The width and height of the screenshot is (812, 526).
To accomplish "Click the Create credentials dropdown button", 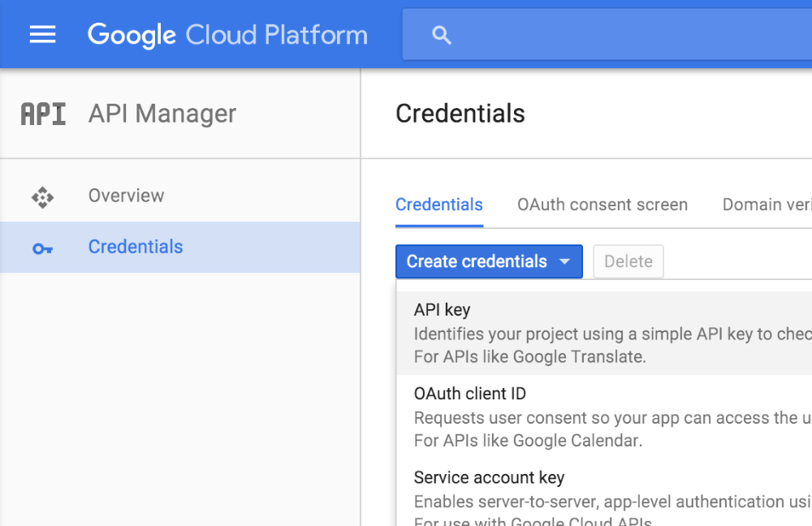I will 489,261.
